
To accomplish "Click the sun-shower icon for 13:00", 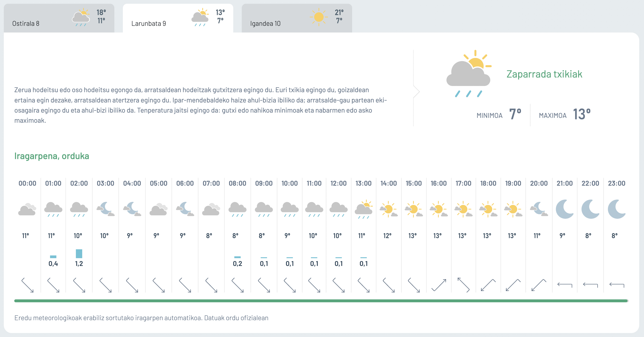I will pyautogui.click(x=364, y=209).
